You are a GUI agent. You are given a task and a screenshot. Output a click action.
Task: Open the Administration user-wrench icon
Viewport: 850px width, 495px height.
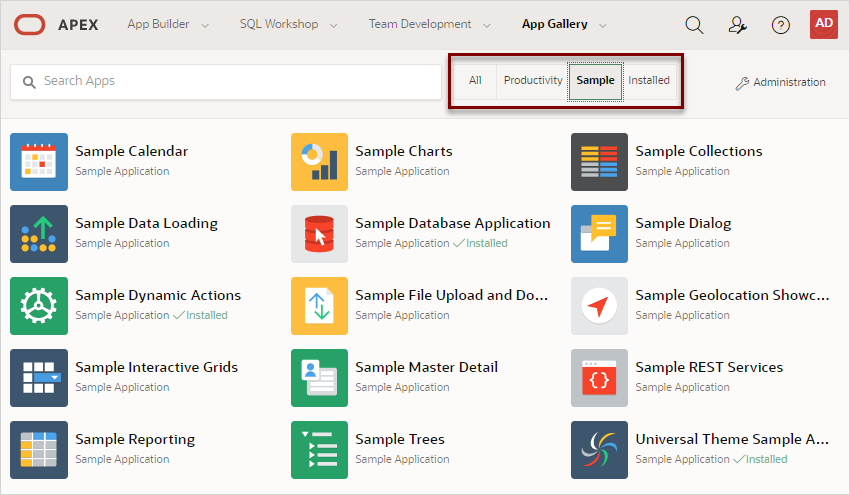click(737, 25)
